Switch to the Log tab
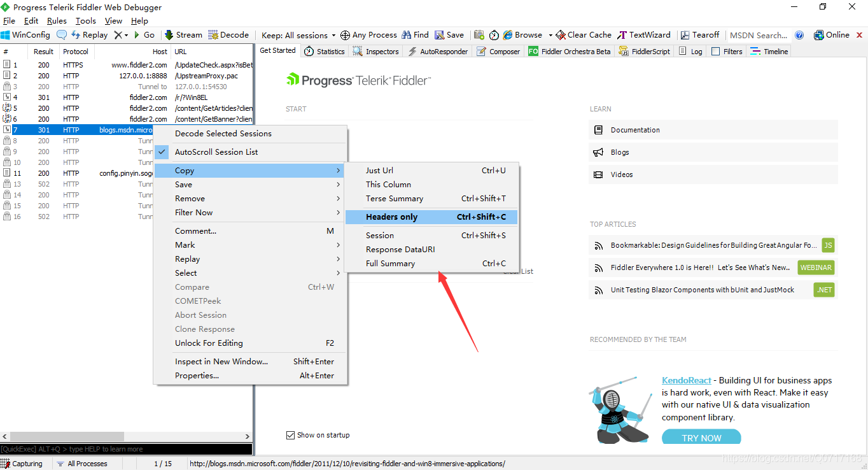This screenshot has width=868, height=470. tap(691, 52)
